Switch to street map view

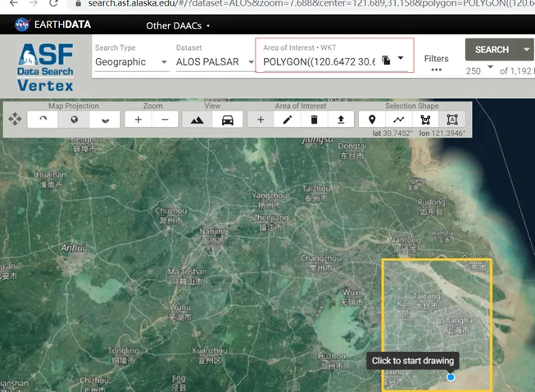228,119
